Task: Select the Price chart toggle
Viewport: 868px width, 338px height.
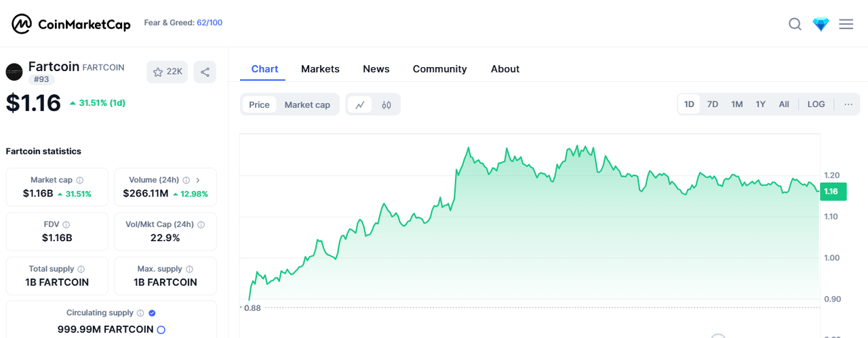Action: [x=259, y=104]
